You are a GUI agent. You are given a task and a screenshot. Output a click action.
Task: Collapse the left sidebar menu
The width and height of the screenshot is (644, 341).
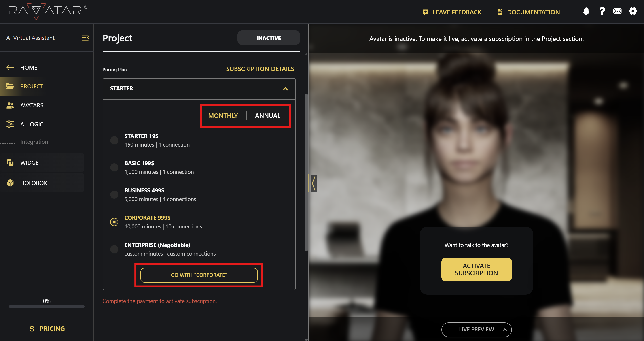tap(85, 38)
